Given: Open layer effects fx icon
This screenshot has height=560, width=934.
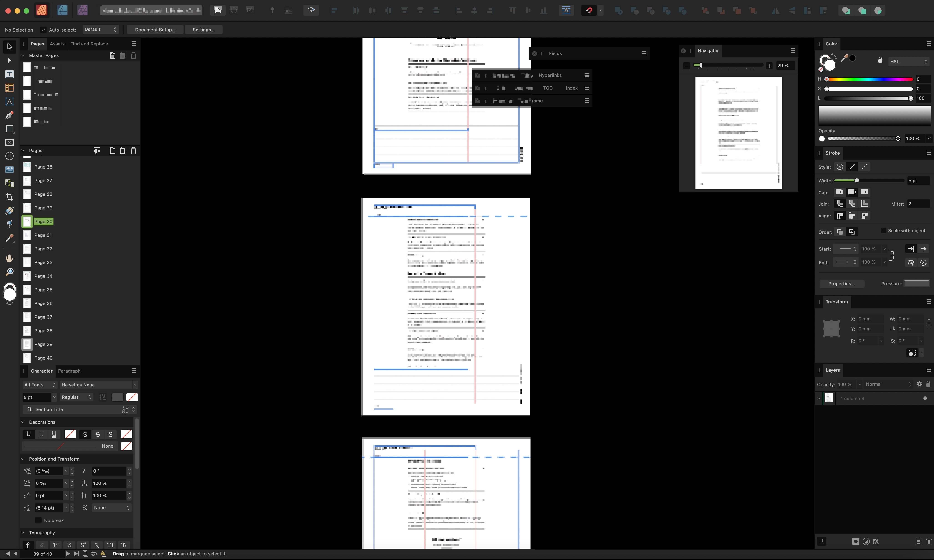Looking at the screenshot, I should point(876,542).
